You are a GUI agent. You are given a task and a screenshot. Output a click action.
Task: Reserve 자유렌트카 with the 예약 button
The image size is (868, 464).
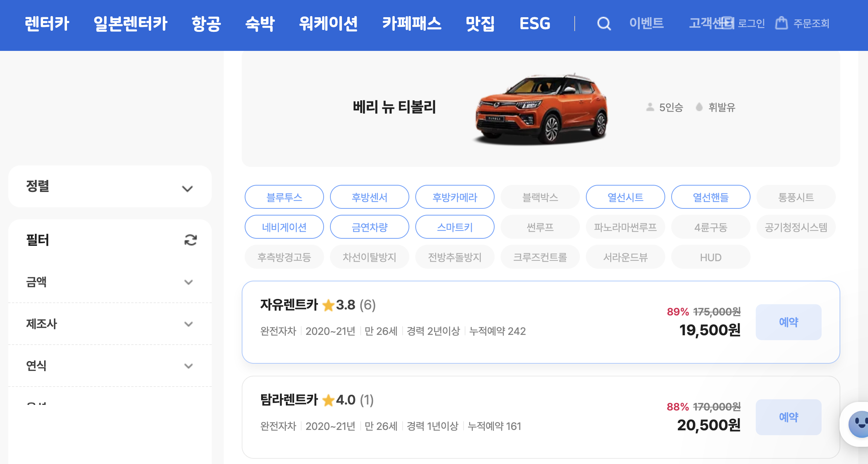[x=788, y=322]
